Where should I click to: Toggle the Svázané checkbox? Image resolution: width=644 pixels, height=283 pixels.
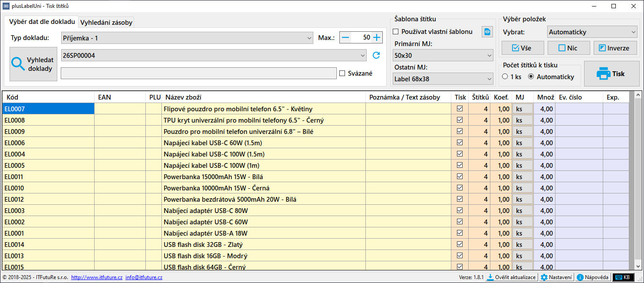(x=342, y=73)
